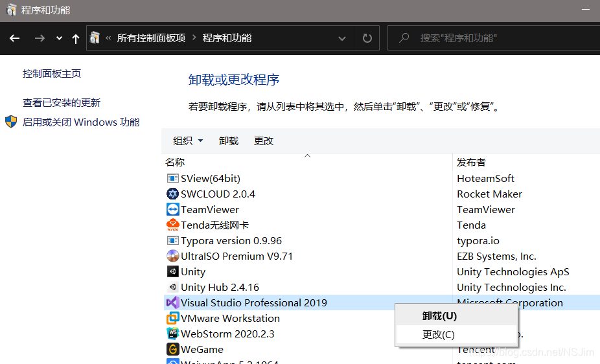Expand the address bar history dropdown

[x=342, y=38]
